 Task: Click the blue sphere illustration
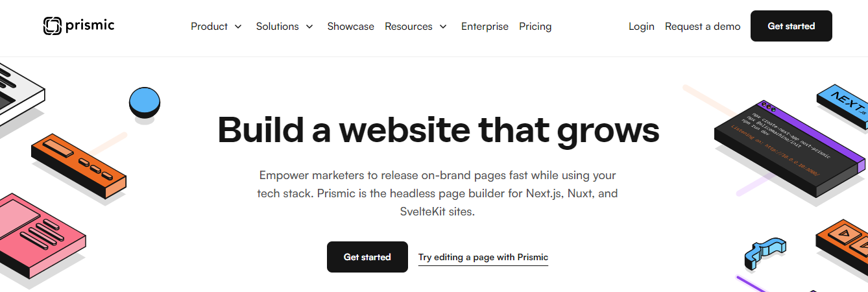tap(144, 103)
